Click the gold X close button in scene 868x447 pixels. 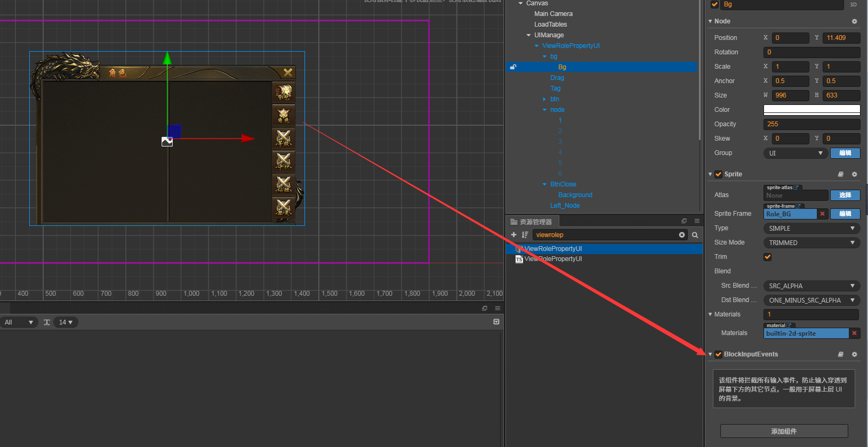288,72
